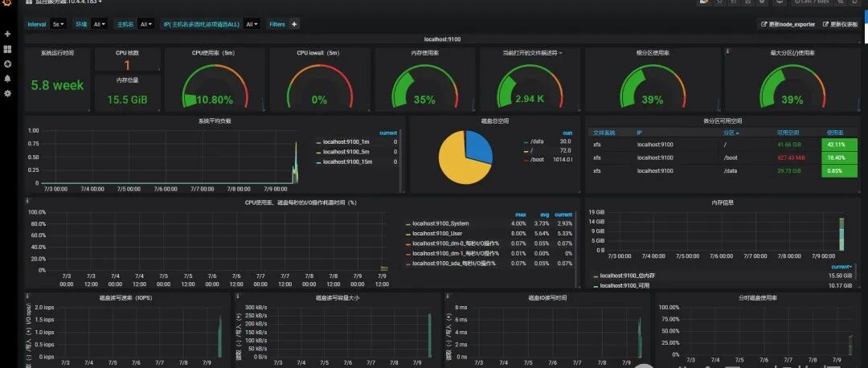Click the info icon on 磁盘读写容量大小 panel

pos(237,296)
